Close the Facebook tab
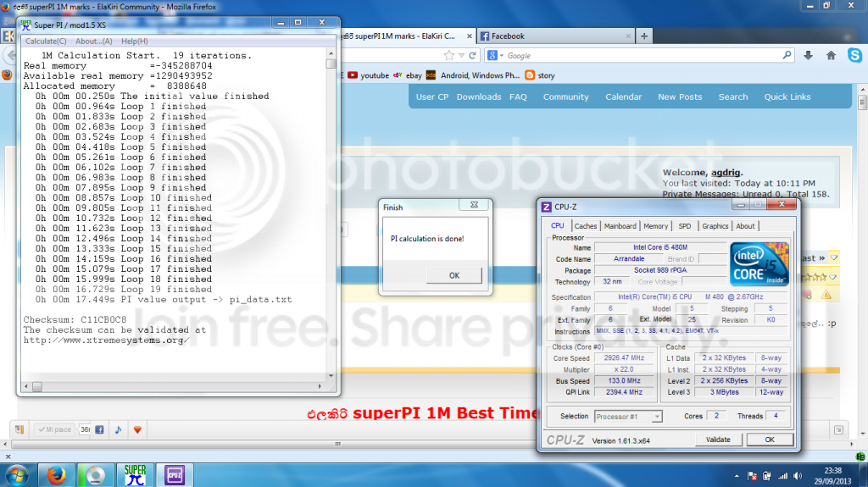The image size is (868, 487). 628,36
